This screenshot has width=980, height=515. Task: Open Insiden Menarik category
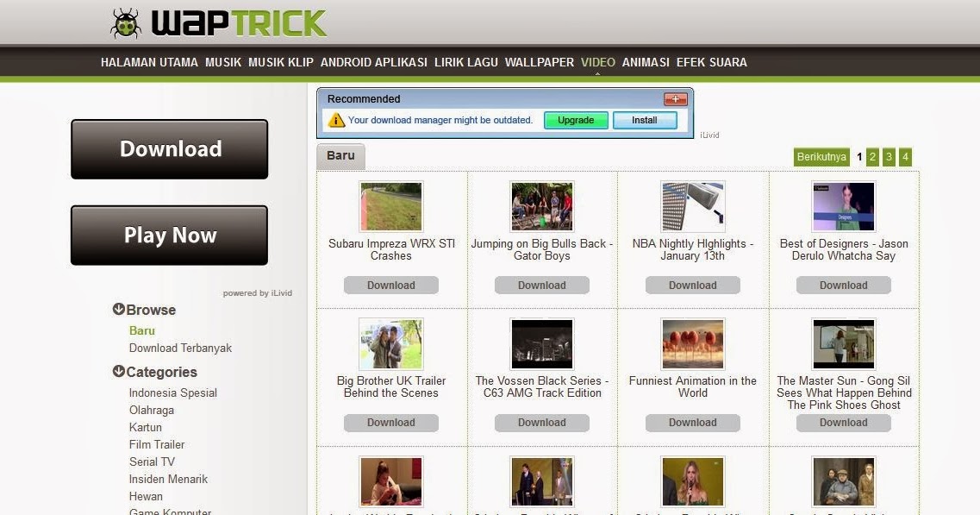point(168,480)
